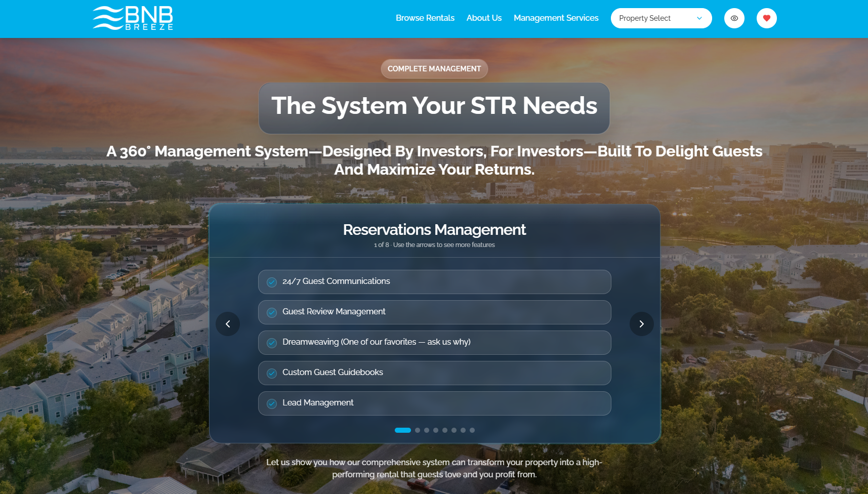This screenshot has height=494, width=868.
Task: Navigate to Browse Rentals page
Action: [x=425, y=18]
